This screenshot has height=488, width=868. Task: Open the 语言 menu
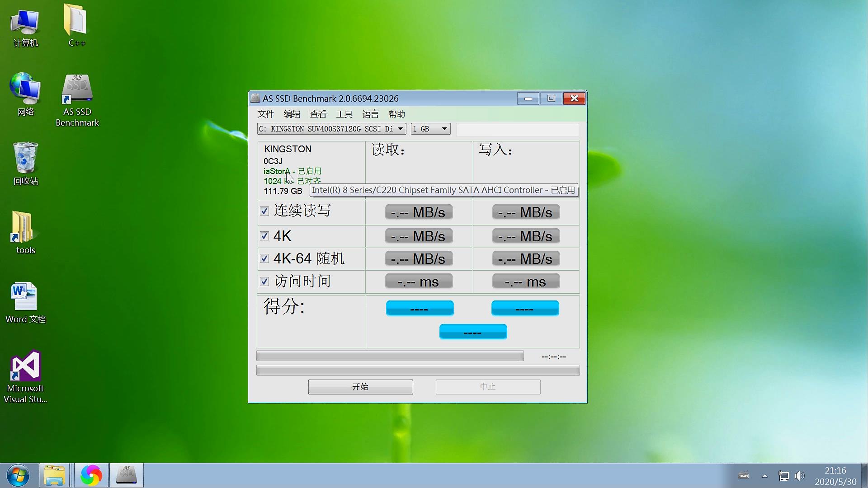[370, 114]
